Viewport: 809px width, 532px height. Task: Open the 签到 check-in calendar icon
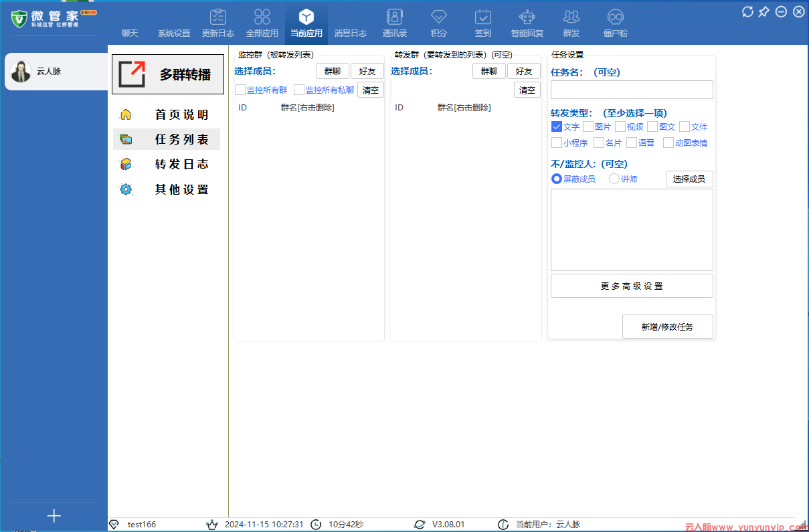coord(483,18)
